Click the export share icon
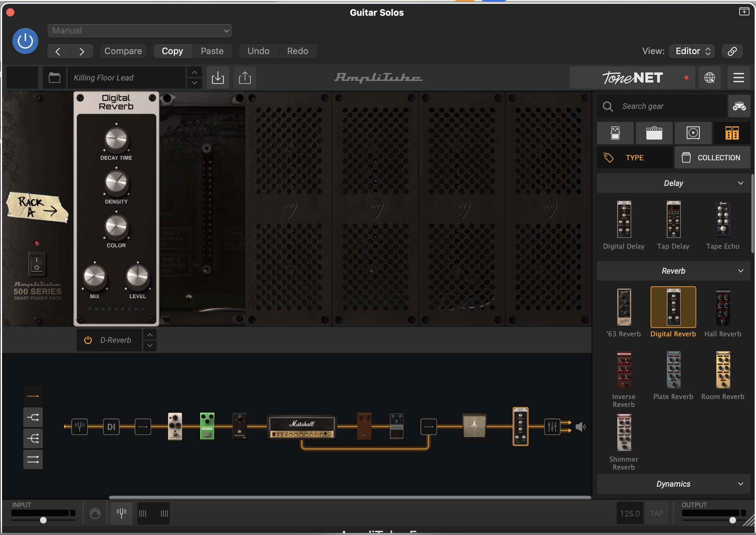Image resolution: width=756 pixels, height=535 pixels. [245, 78]
